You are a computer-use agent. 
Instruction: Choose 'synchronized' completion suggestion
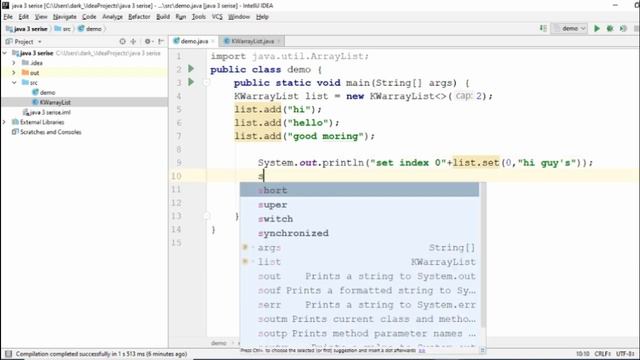359,233
